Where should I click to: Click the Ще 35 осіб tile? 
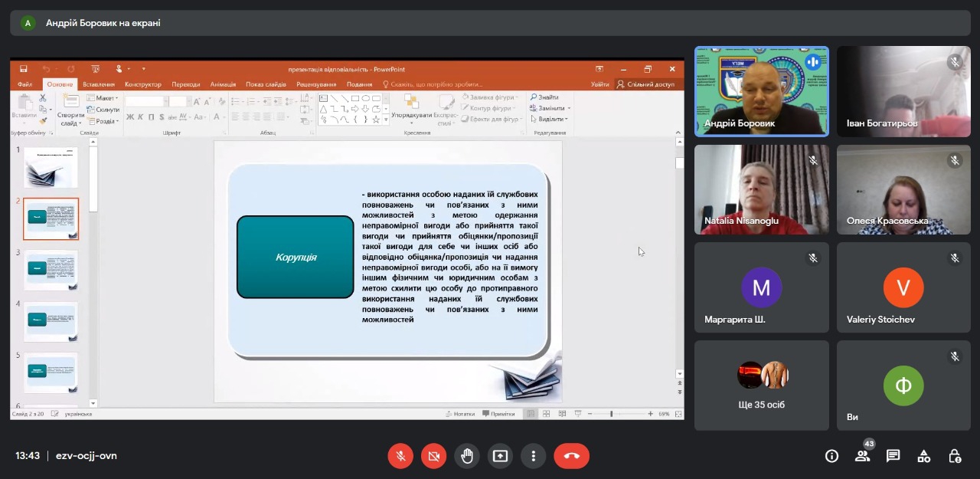pos(762,385)
